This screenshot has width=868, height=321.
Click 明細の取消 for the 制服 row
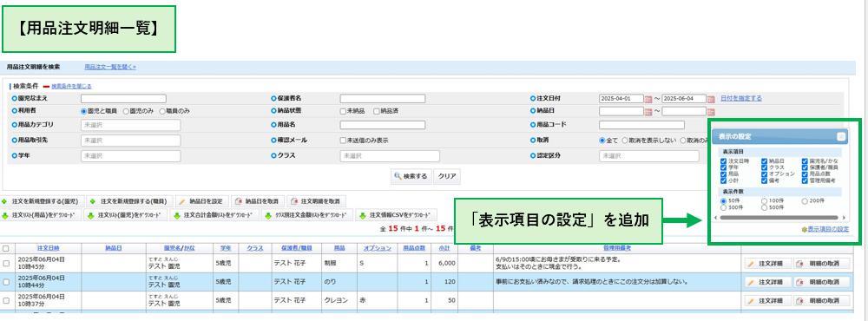(821, 264)
